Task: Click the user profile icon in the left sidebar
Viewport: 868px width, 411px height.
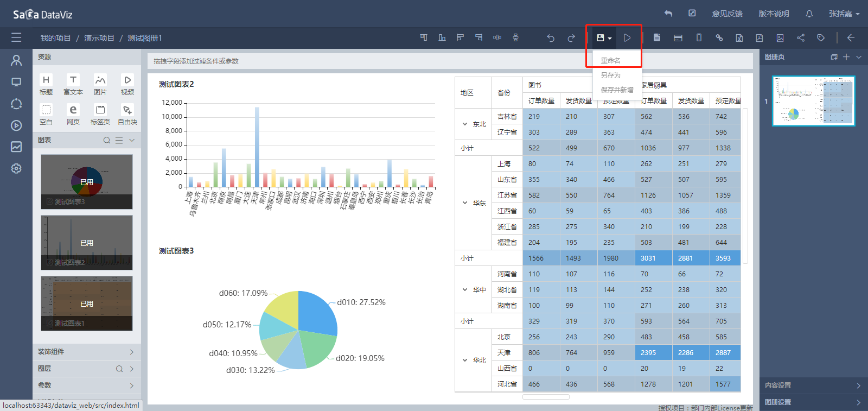Action: pos(16,60)
